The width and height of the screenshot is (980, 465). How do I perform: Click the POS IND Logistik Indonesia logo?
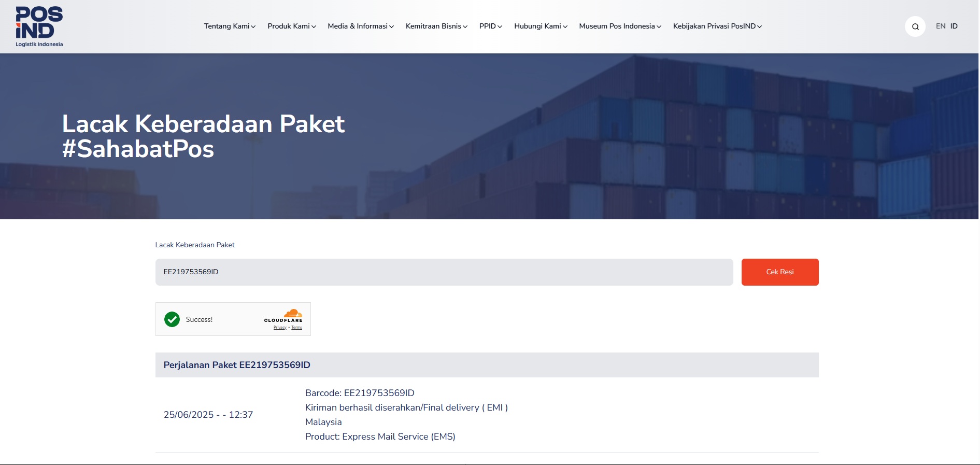39,26
